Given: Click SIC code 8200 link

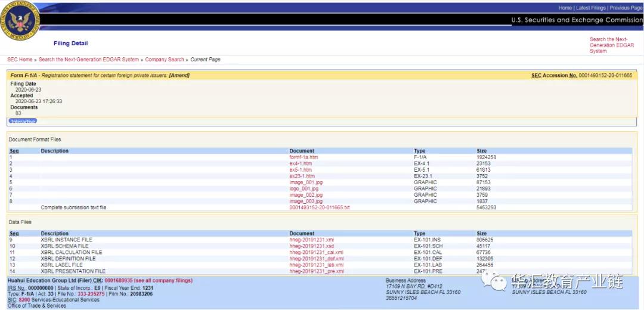Looking at the screenshot, I should [x=24, y=300].
